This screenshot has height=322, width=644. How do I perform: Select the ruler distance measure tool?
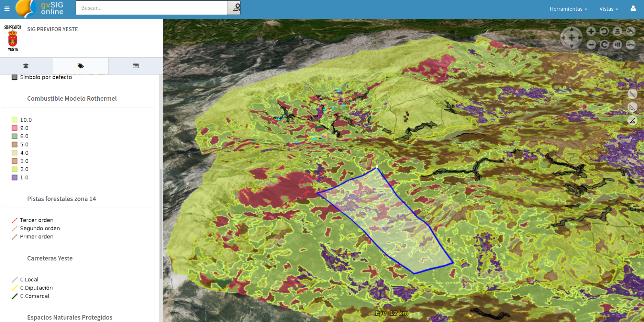[x=632, y=94]
